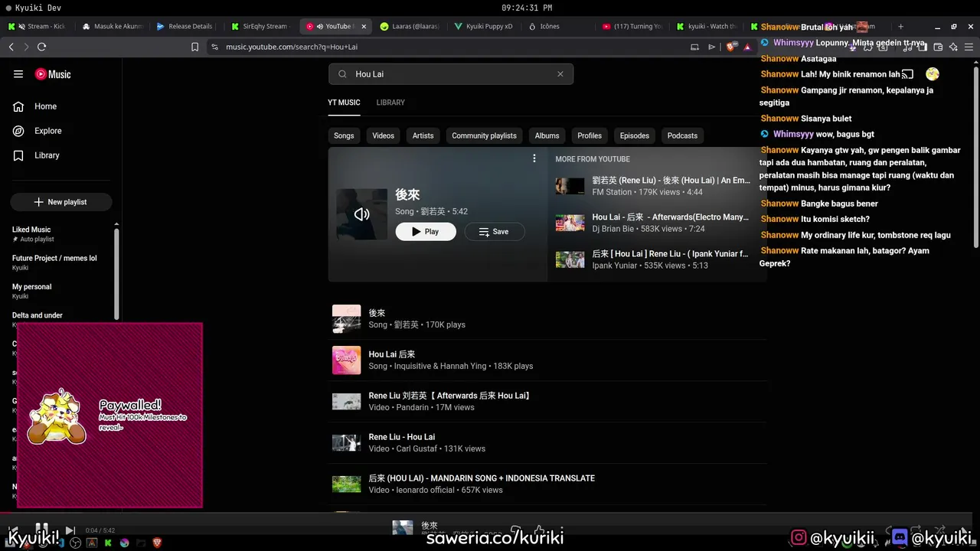Open a new browser tab

900,26
